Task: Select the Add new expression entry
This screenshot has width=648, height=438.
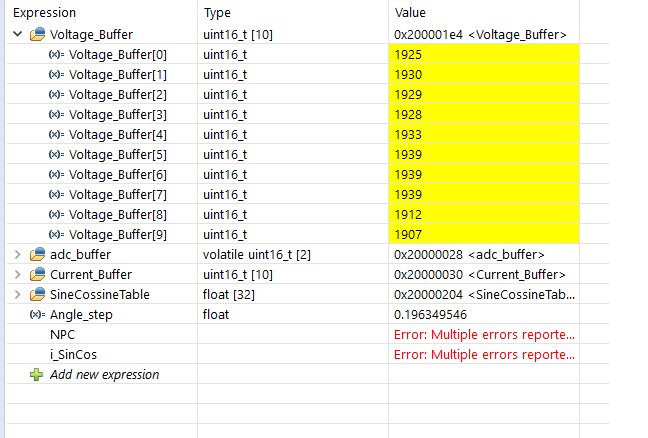Action: click(x=105, y=375)
